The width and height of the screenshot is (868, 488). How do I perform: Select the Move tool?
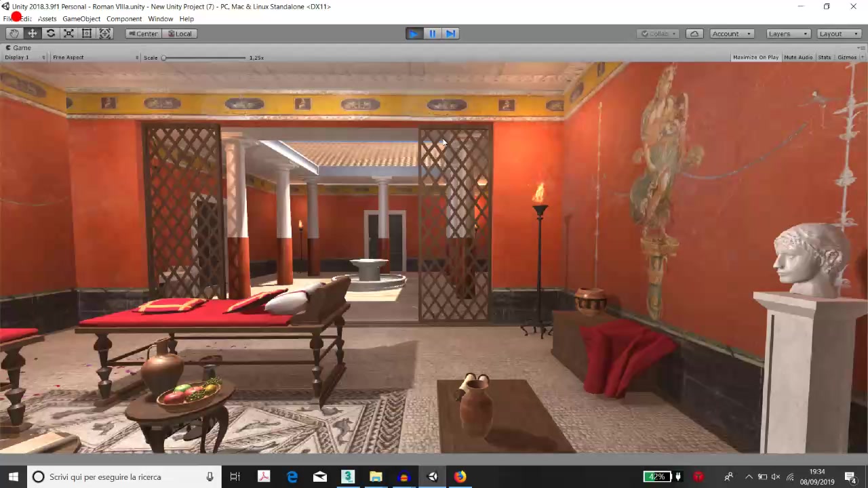tap(32, 33)
